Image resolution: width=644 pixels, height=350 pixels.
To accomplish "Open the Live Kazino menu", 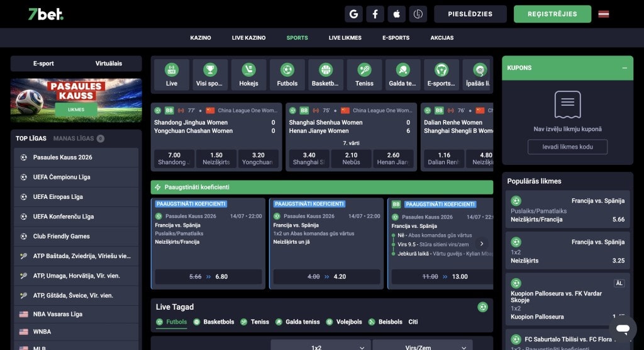I will (248, 38).
